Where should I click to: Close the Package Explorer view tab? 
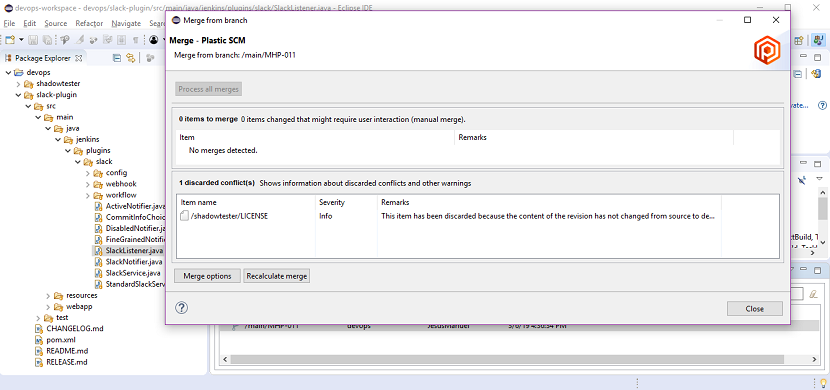(78, 58)
